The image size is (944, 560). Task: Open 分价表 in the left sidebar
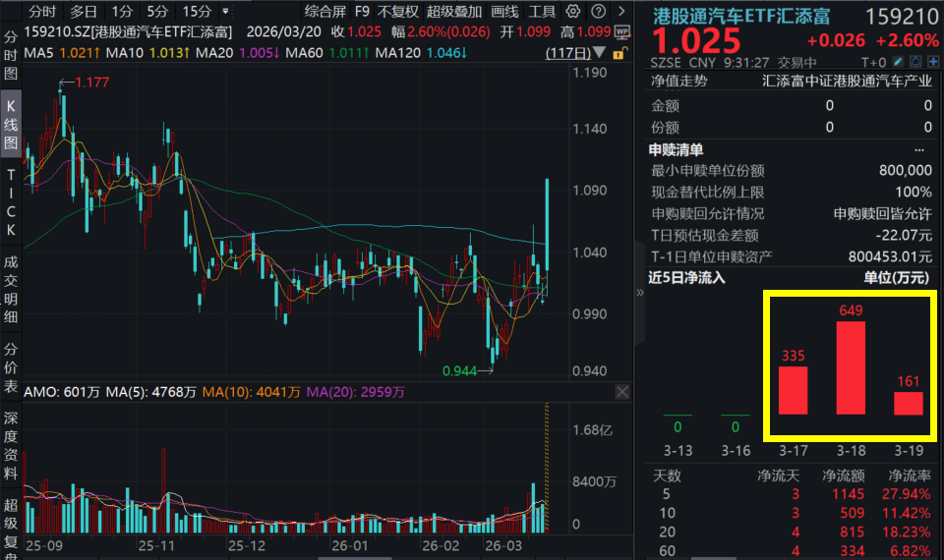[x=10, y=366]
